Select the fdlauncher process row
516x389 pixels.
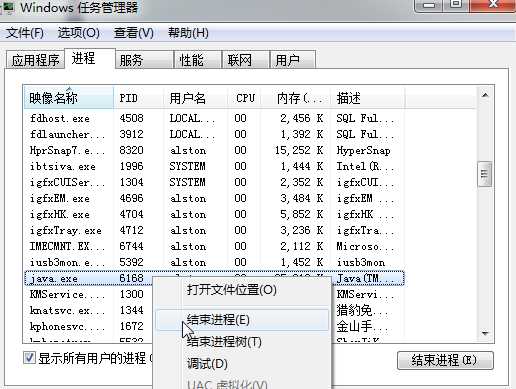coord(214,134)
